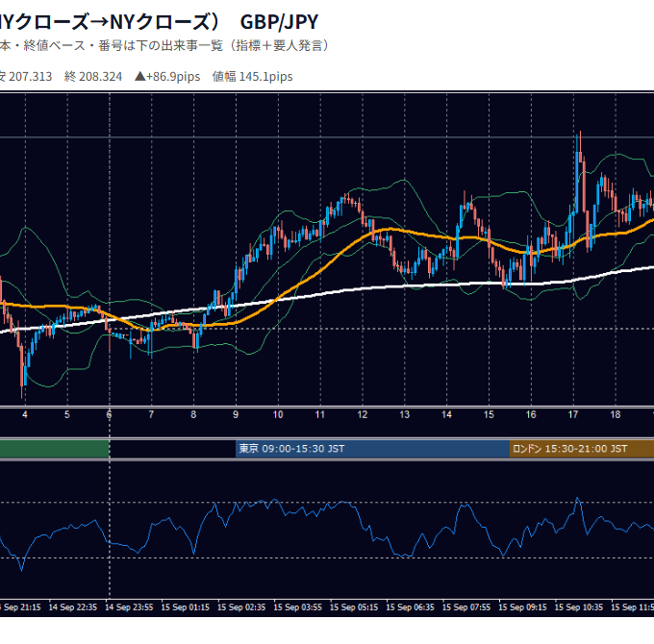This screenshot has width=654, height=644.
Task: Click the 15 Sep 02:35 time label
Action: point(241,607)
